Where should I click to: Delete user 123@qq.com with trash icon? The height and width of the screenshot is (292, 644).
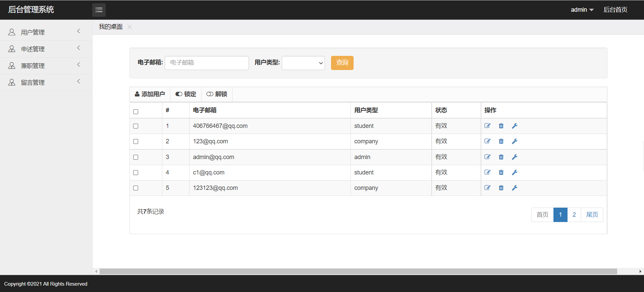(501, 141)
